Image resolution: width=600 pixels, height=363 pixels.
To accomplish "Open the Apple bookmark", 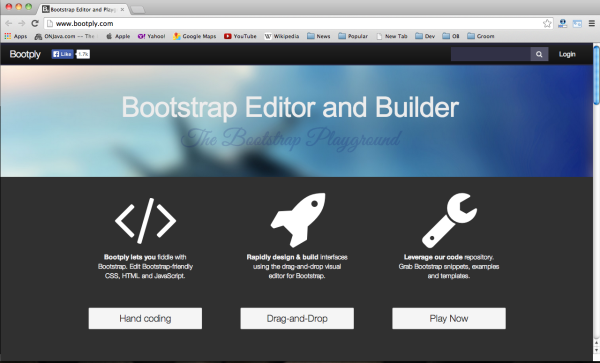I will tap(118, 36).
